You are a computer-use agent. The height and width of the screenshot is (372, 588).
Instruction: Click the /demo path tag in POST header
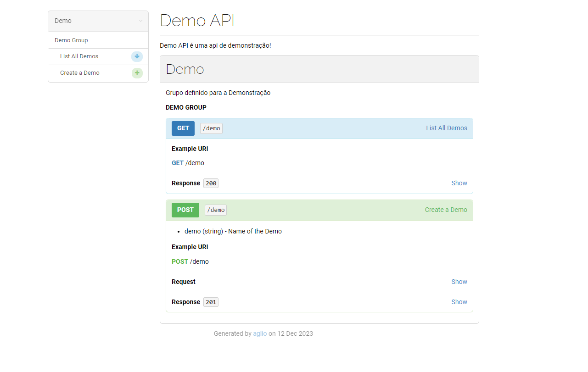[216, 210]
